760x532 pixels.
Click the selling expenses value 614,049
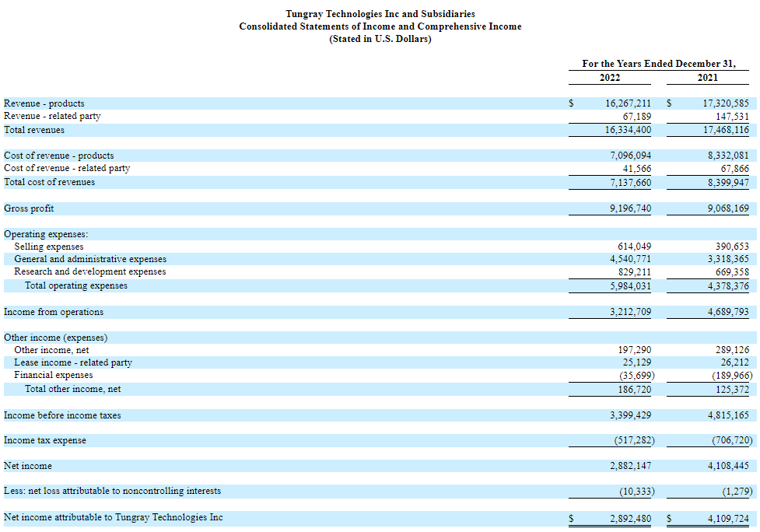pos(635,247)
